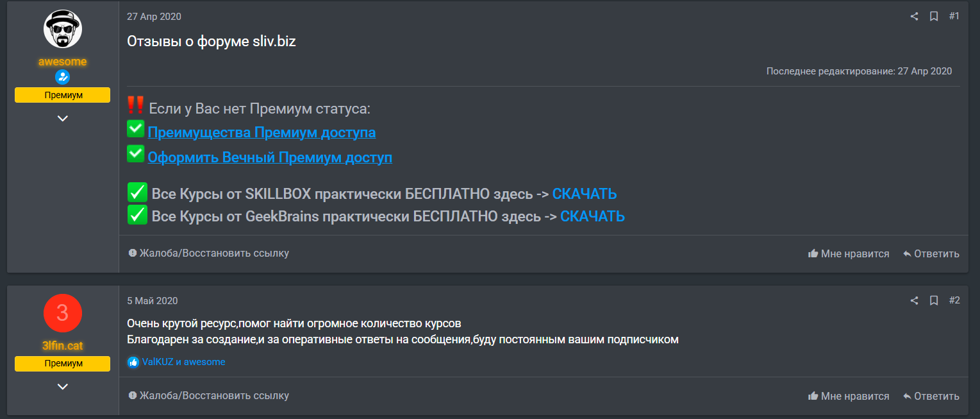
Task: Open Оформить Вечный Премиум доступ link
Action: pyautogui.click(x=270, y=158)
